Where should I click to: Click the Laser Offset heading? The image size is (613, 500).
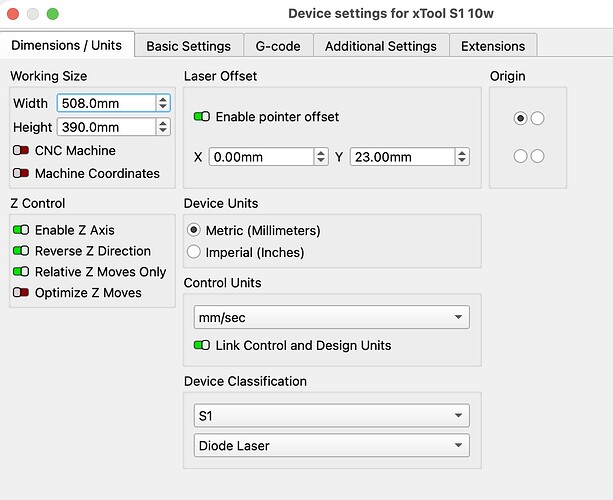pos(220,76)
